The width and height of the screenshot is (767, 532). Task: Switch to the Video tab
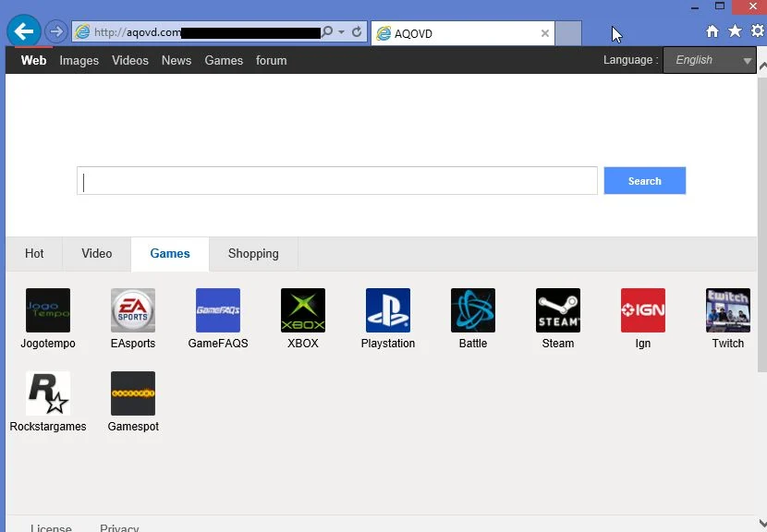point(97,254)
